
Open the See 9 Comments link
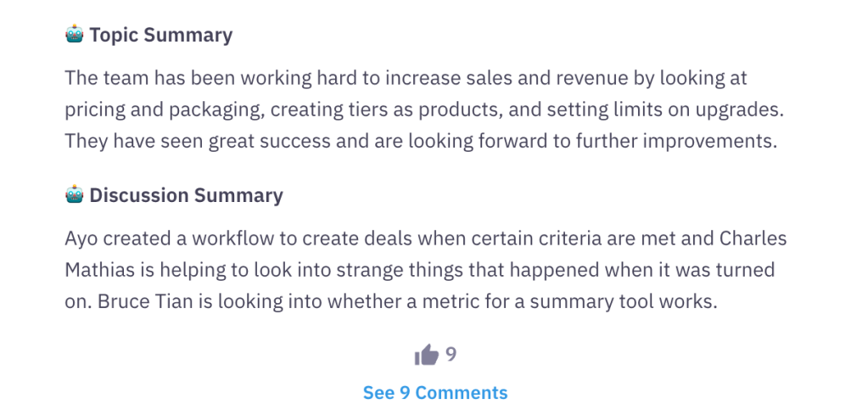click(435, 392)
